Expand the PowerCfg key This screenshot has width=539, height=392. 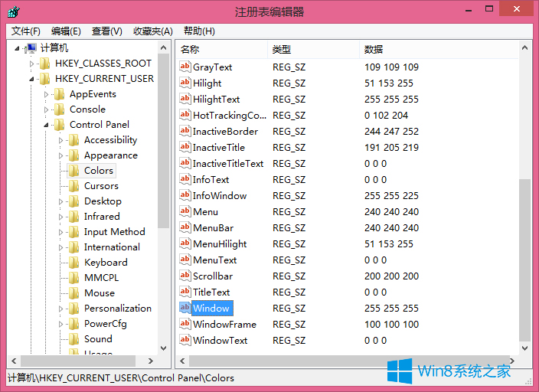[60, 324]
